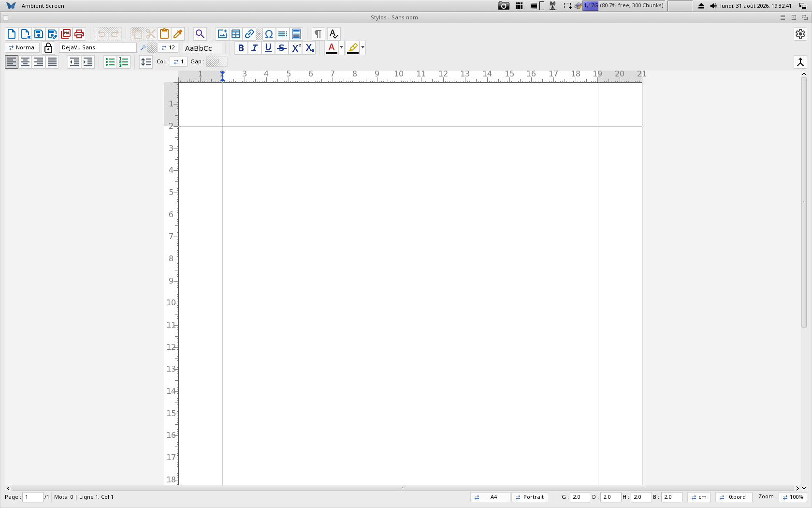The height and width of the screenshot is (508, 812).
Task: Open search with the magnifier icon
Action: point(200,34)
